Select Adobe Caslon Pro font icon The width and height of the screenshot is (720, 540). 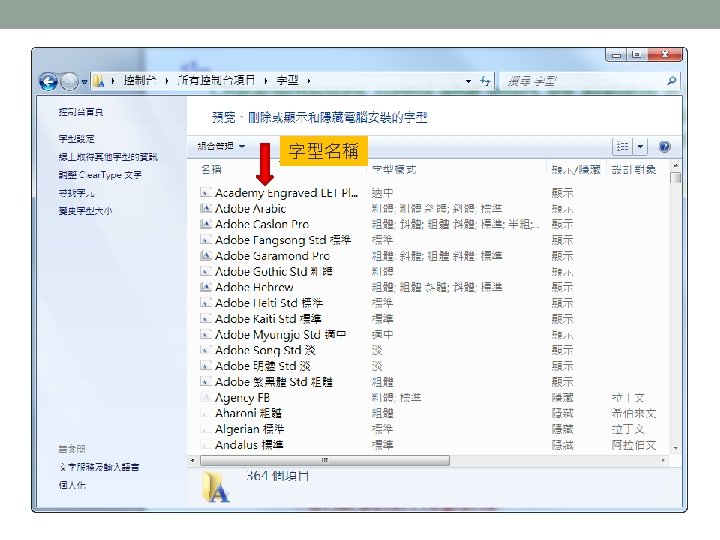click(x=206, y=224)
